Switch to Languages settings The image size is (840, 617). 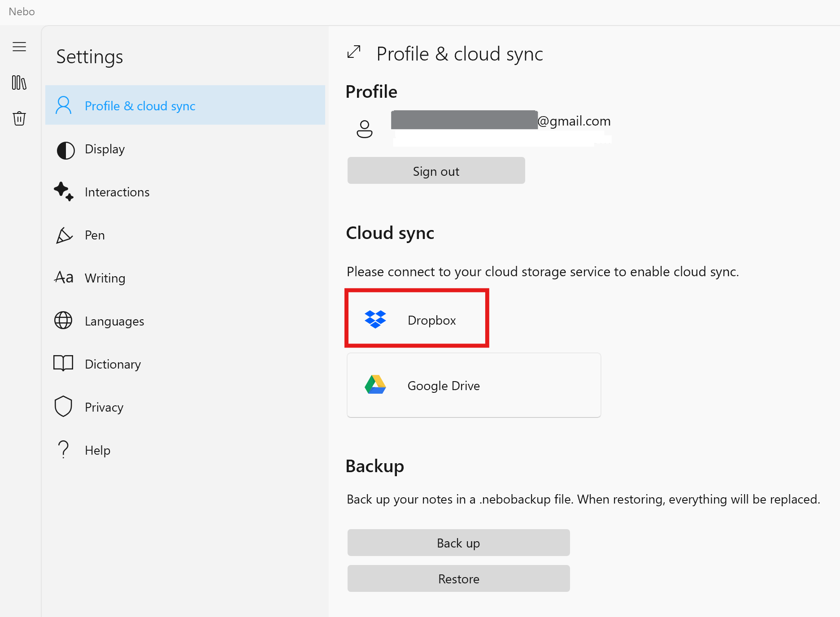[185, 321]
